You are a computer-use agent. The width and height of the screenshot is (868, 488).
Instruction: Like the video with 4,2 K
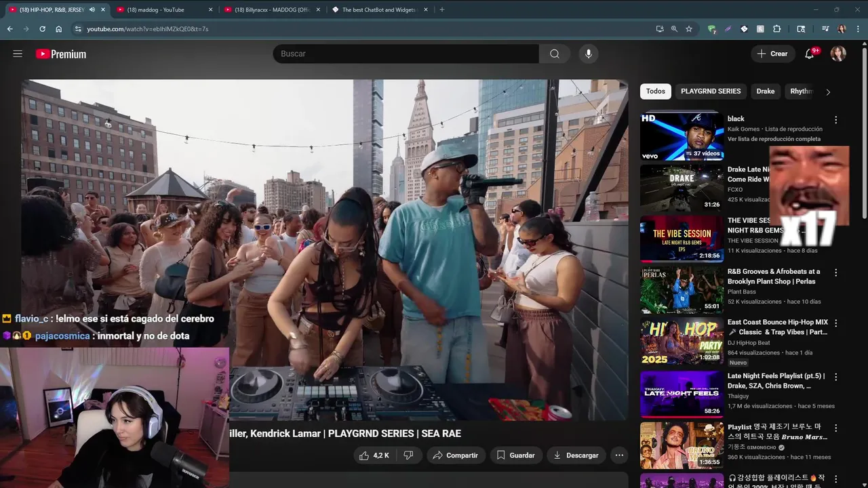[x=374, y=455]
